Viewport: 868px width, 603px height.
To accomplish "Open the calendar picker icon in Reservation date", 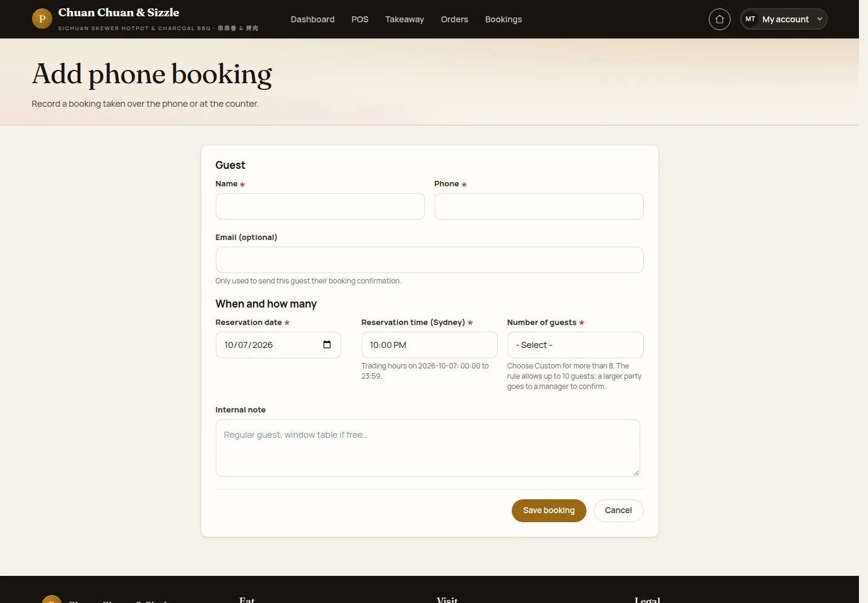I will click(x=327, y=345).
